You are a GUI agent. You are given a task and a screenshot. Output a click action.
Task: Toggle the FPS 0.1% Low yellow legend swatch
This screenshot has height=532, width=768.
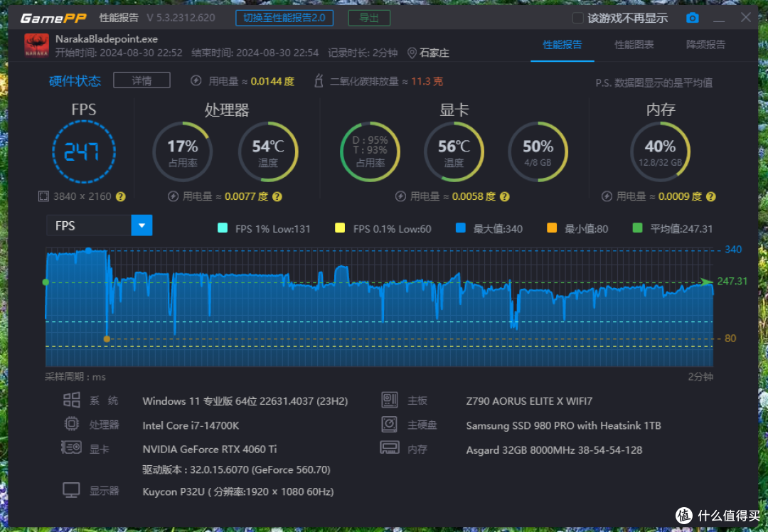pyautogui.click(x=340, y=228)
